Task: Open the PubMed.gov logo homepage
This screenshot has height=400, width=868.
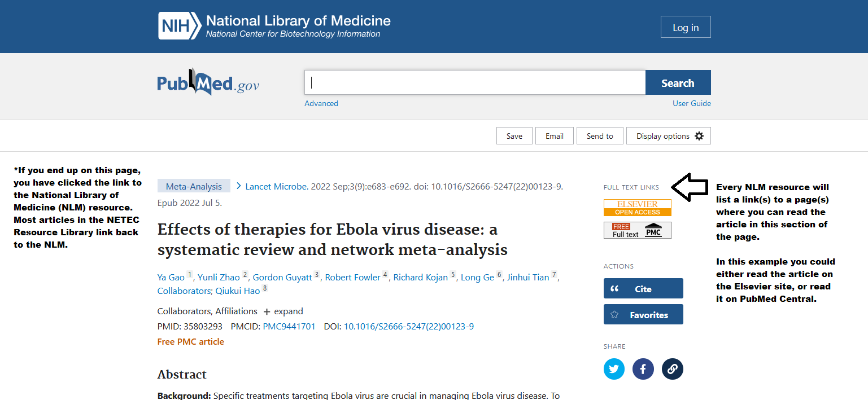Action: pyautogui.click(x=208, y=83)
